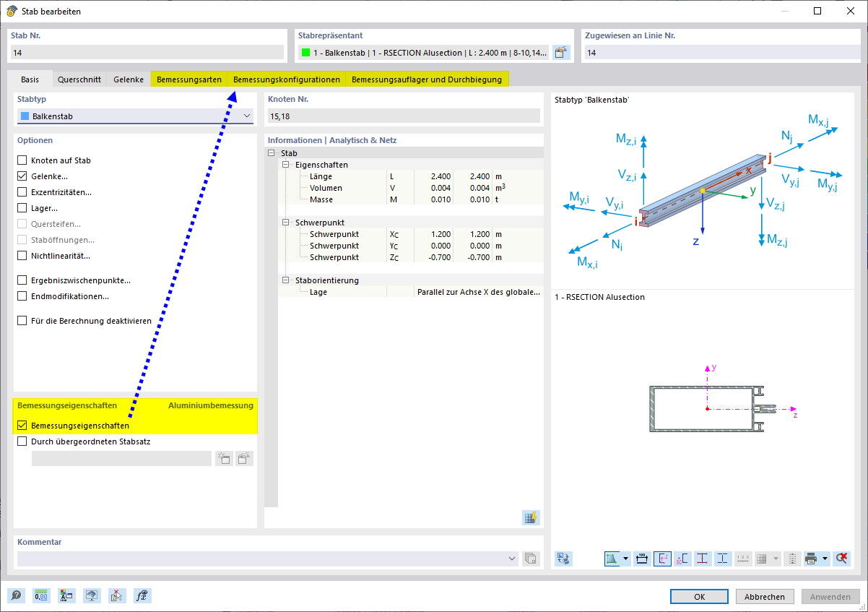Collapse the Stab tree node
Screen dimensions: 868x612
coord(272,153)
